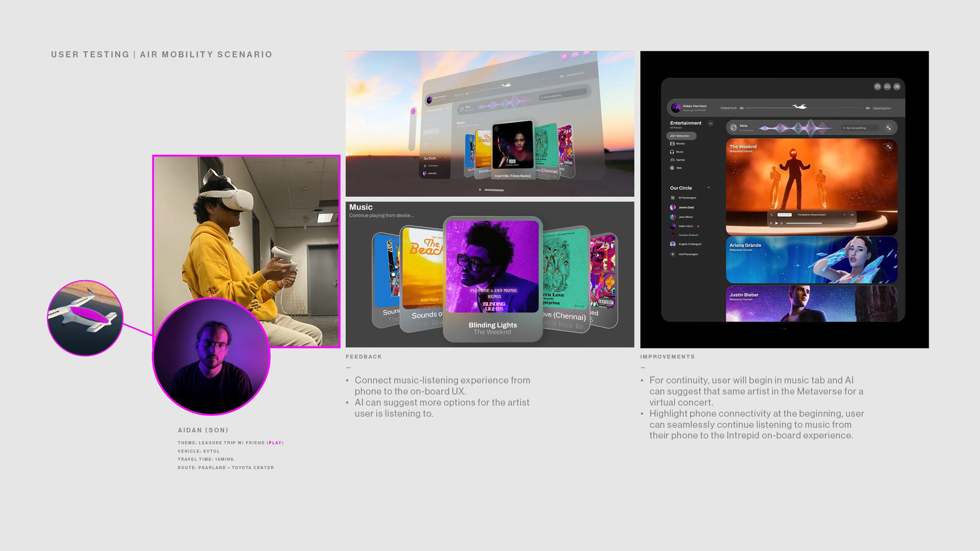Viewport: 980px width, 551px height.
Task: Click the game controller icon in header
Action: click(887, 86)
